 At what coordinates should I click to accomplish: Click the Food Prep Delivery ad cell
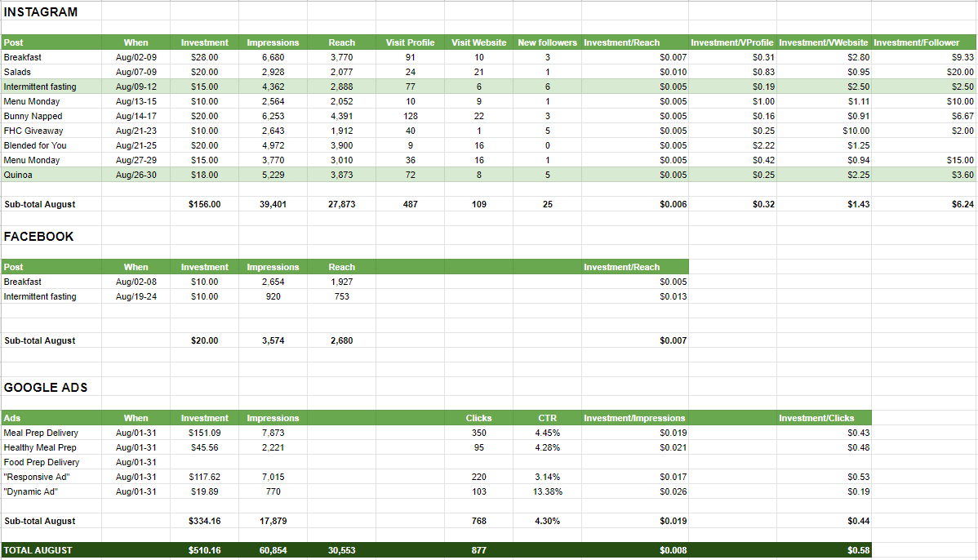point(41,462)
